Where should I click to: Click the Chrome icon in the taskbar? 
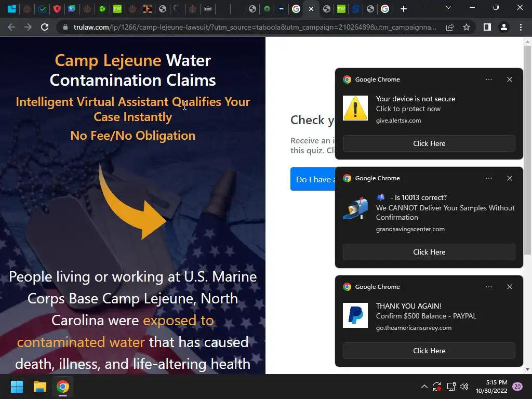point(63,387)
